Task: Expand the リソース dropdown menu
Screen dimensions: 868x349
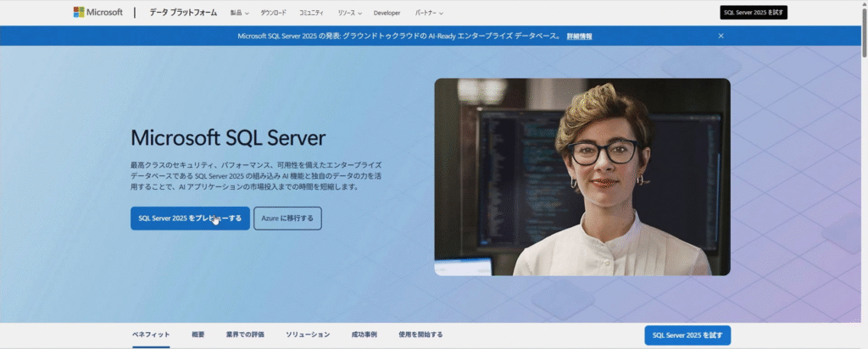Action: click(349, 13)
